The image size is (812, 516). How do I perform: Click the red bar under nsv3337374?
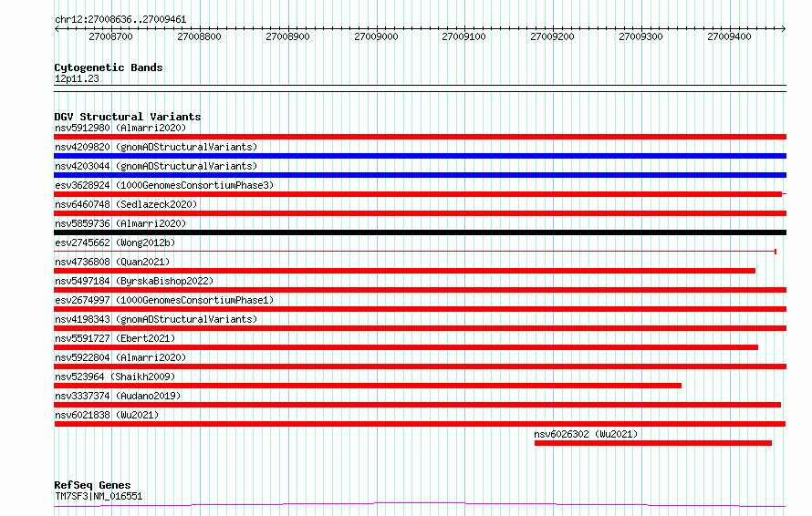[417, 405]
